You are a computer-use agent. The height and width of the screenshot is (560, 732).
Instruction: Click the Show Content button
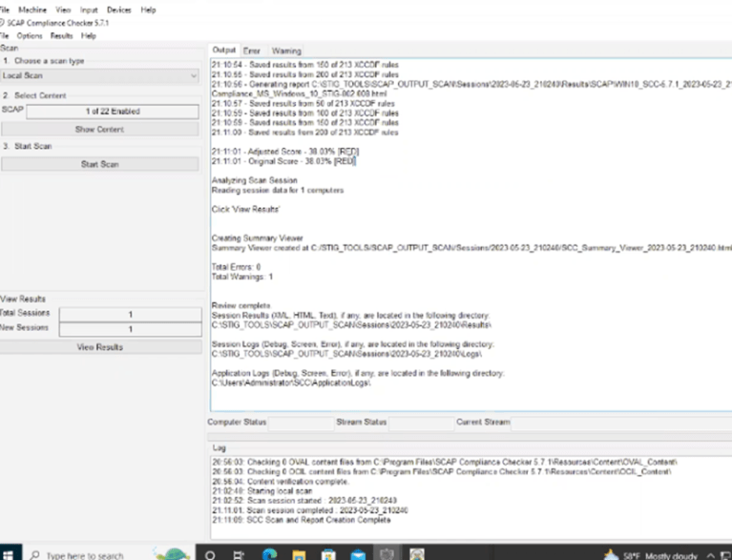pyautogui.click(x=99, y=129)
